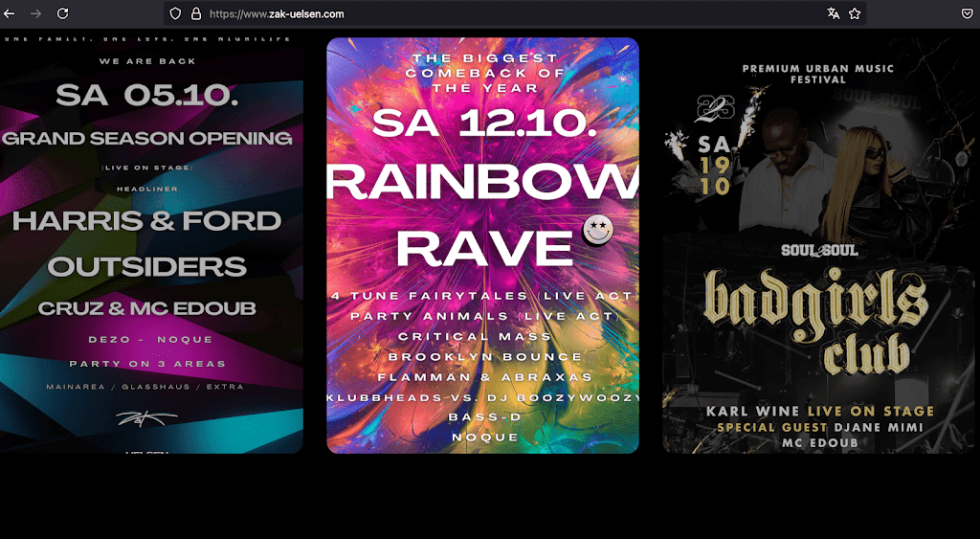Open the Grand Season Opening poster
Image resolution: width=980 pixels, height=539 pixels.
(151, 244)
